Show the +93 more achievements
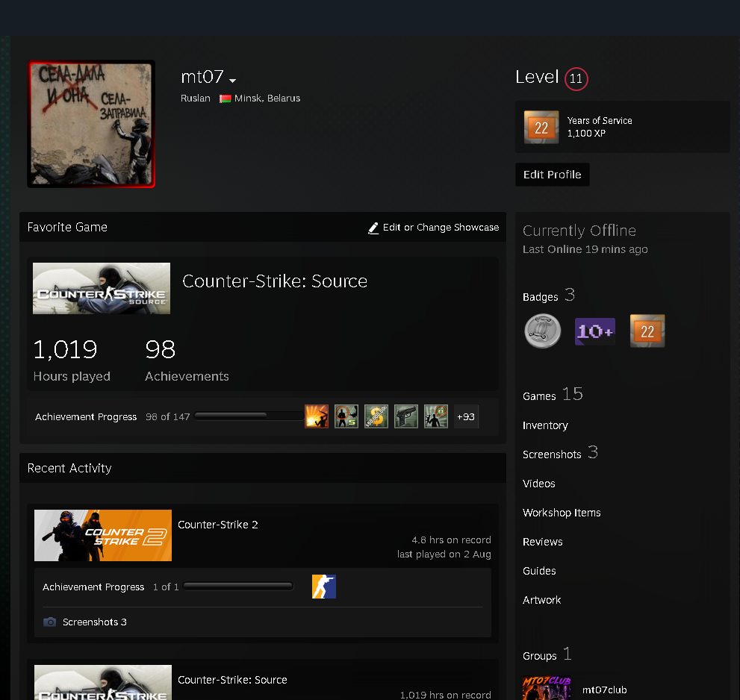The height and width of the screenshot is (700, 740). point(466,416)
